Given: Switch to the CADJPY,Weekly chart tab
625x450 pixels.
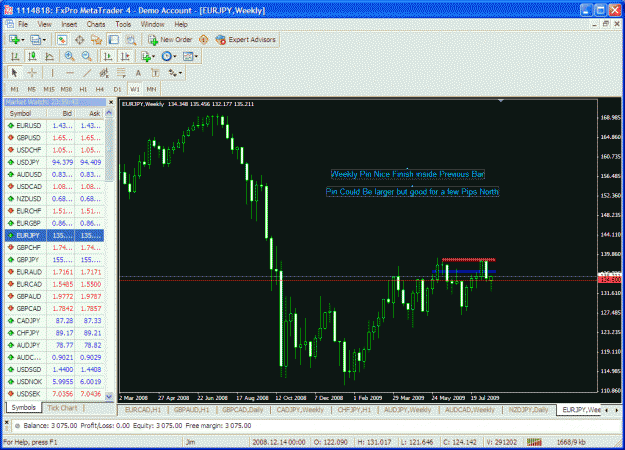Looking at the screenshot, I should point(300,410).
